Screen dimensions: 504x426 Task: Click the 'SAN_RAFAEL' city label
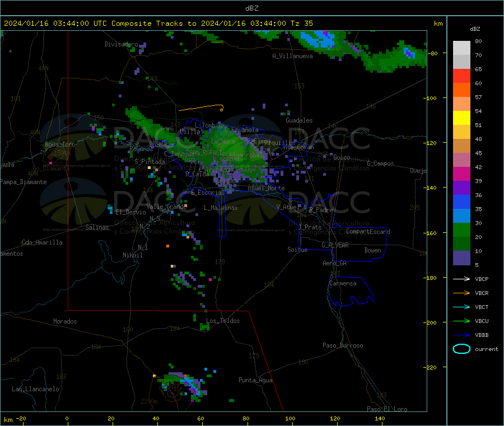point(205,152)
